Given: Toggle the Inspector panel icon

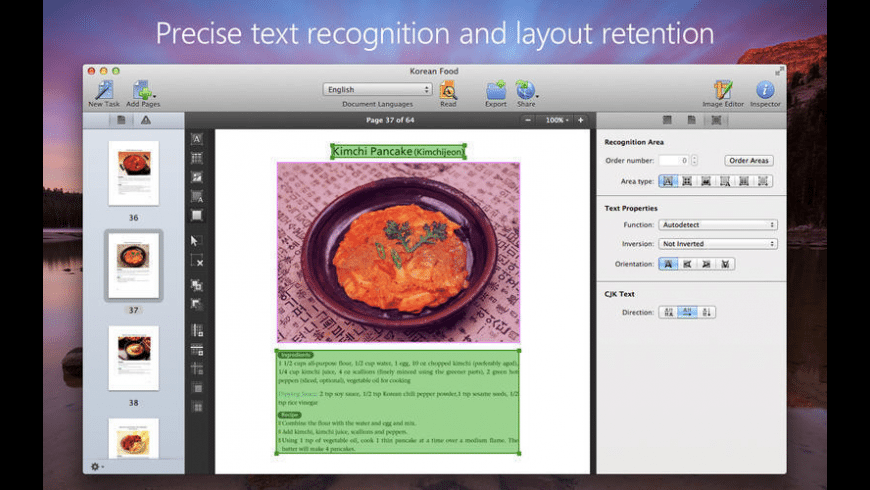Looking at the screenshot, I should [765, 90].
